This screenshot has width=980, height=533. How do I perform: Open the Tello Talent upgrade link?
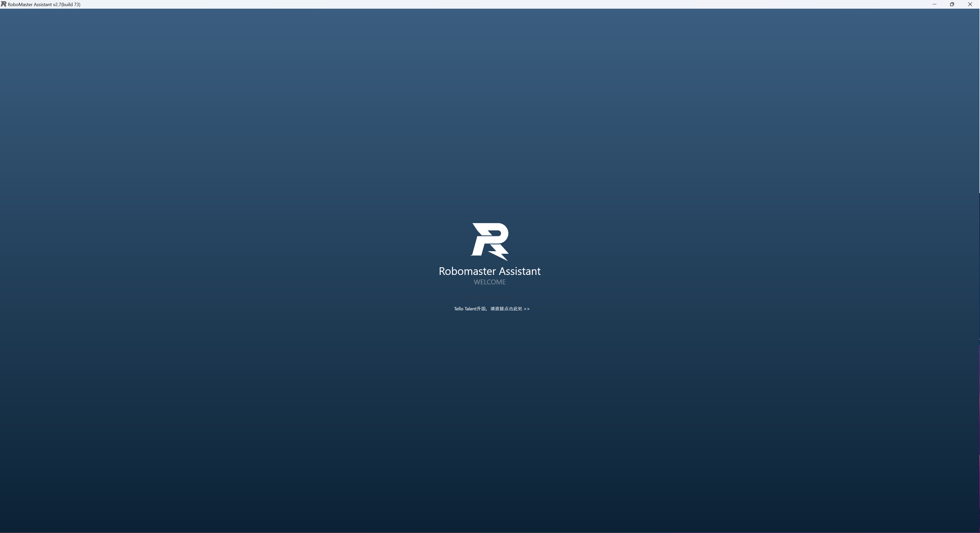[491, 309]
